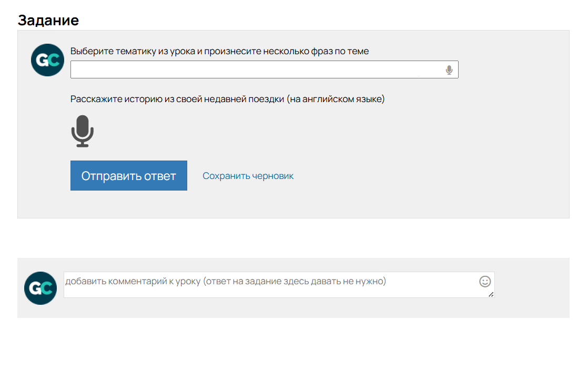
Task: Click the empty gray area below Отправить ответ
Action: pyautogui.click(x=128, y=205)
